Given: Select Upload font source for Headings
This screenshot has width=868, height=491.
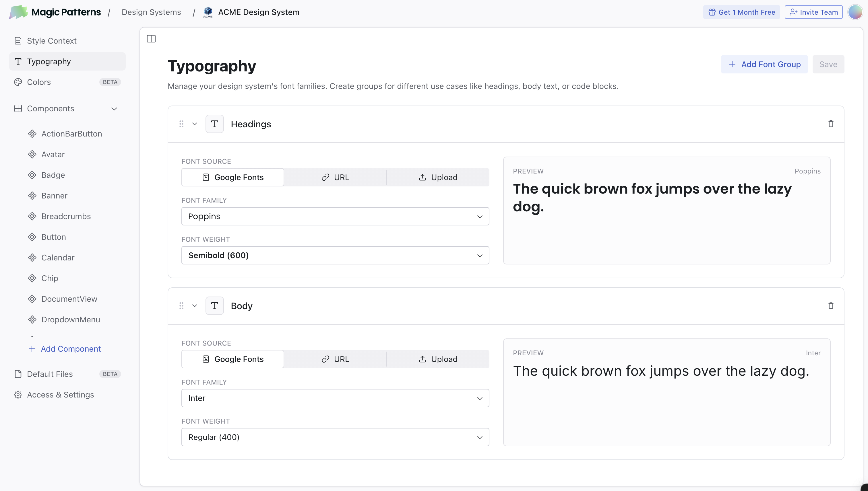Looking at the screenshot, I should coord(438,177).
